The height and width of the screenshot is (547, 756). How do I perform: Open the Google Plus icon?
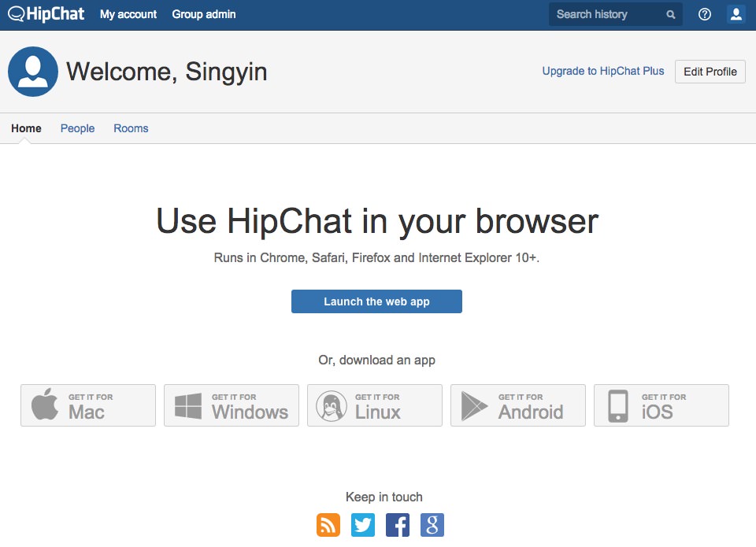click(432, 525)
